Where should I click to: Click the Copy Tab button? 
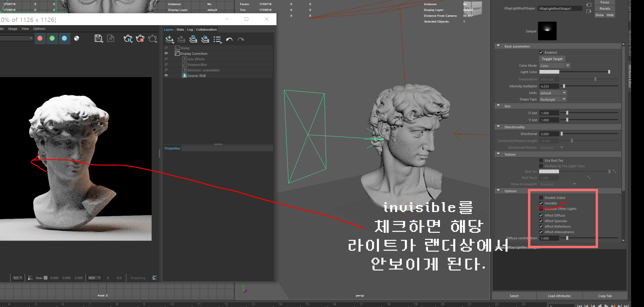point(605,296)
